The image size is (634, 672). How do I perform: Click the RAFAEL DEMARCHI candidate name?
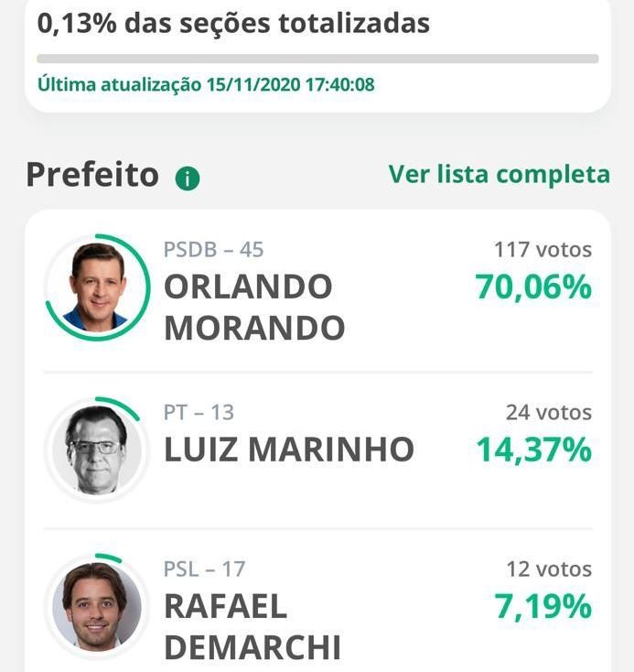(x=252, y=626)
